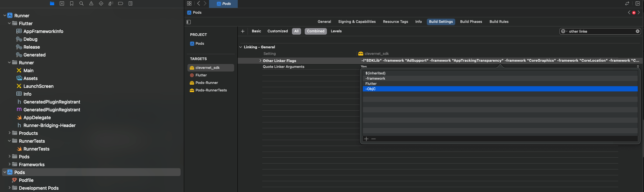Viewport: 644px width, 192px height.
Task: Open the Debug navigator
Action: 111,4
